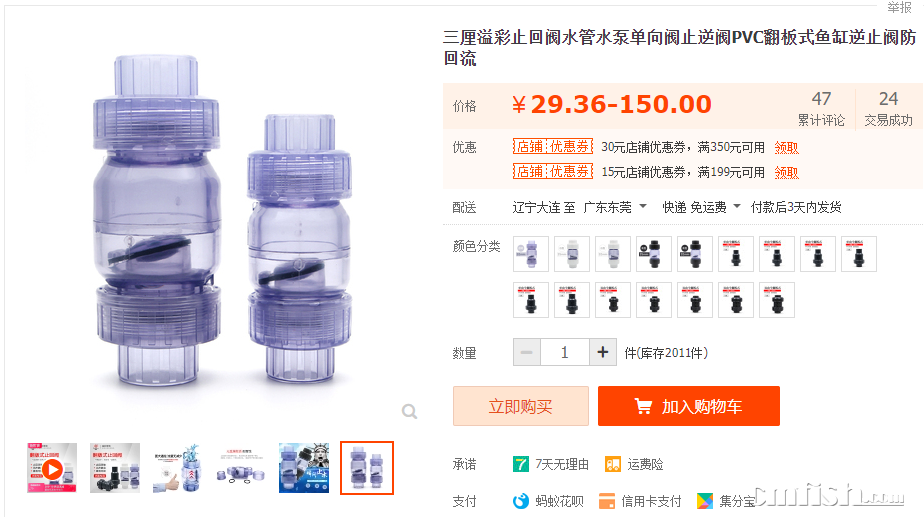
Task: Click the 信用卡支付 card icon
Action: click(606, 501)
